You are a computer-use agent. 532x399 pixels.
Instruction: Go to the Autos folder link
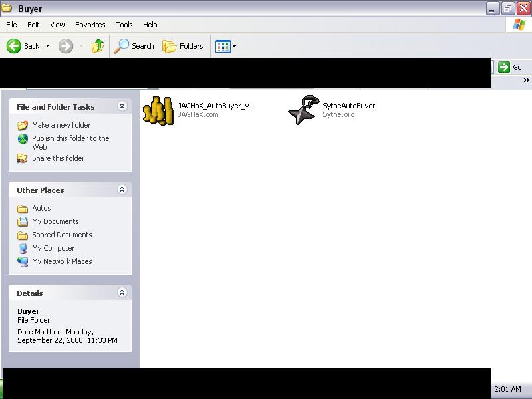(41, 208)
